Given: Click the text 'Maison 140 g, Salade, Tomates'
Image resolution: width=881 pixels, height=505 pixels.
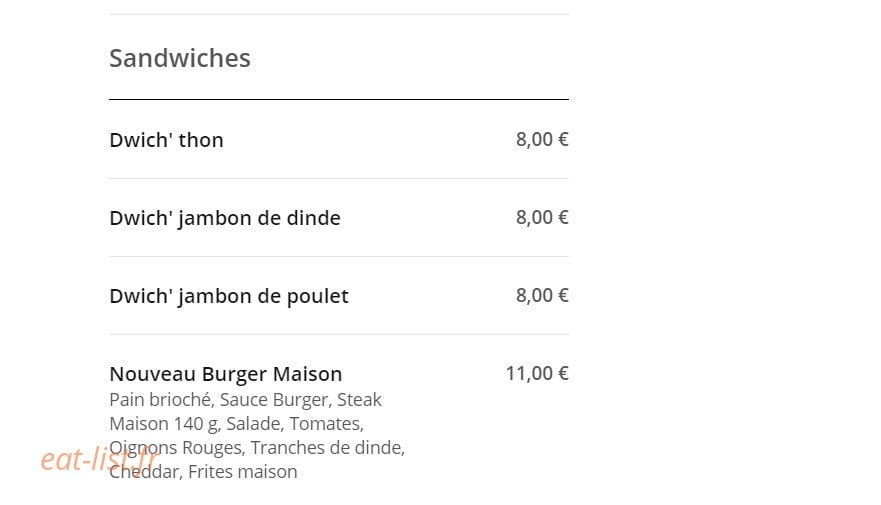Looking at the screenshot, I should (x=236, y=424).
